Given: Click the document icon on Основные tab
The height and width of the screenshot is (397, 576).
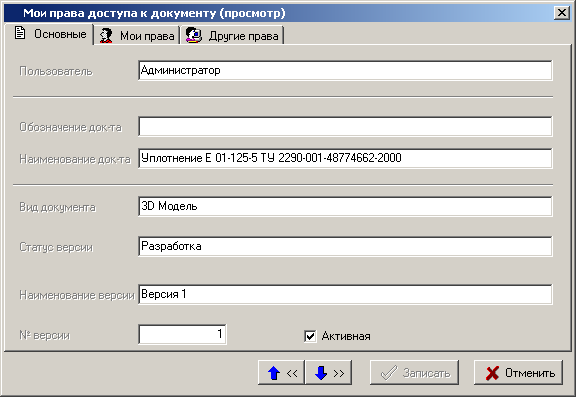Looking at the screenshot, I should 20,33.
